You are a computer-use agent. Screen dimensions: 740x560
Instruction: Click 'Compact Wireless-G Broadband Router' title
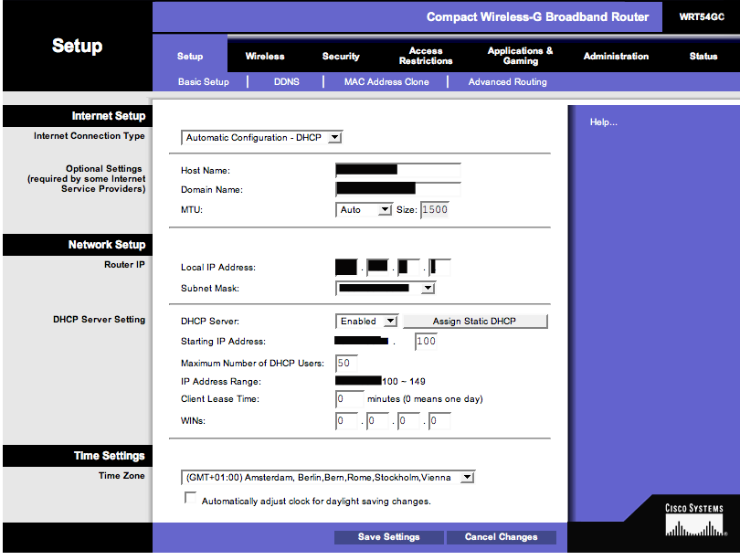tap(537, 17)
